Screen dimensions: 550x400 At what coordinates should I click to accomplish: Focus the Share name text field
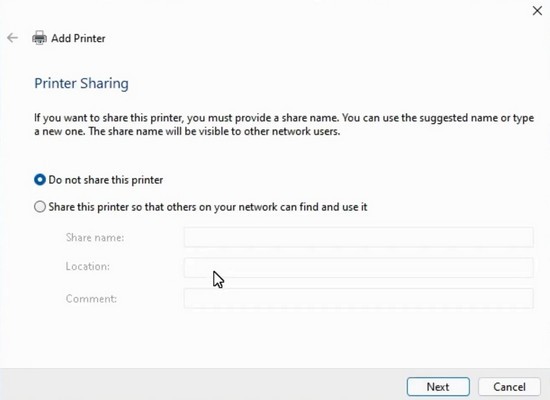click(358, 237)
